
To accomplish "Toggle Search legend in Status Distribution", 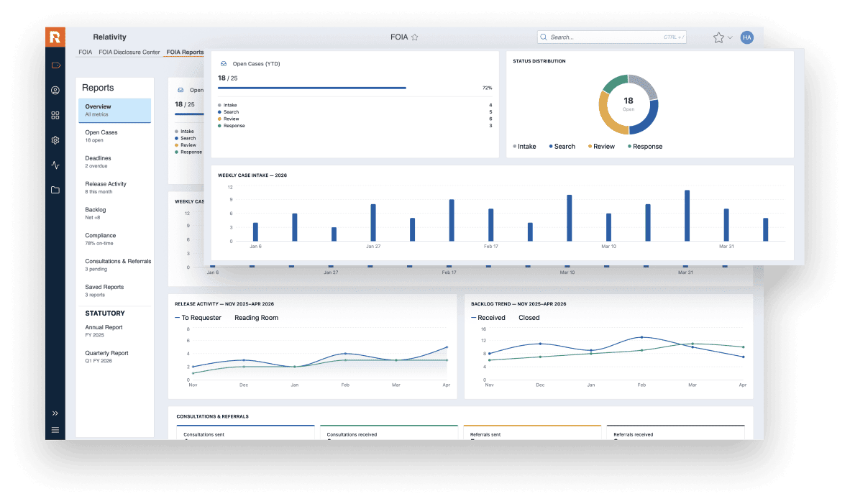I will pyautogui.click(x=562, y=147).
